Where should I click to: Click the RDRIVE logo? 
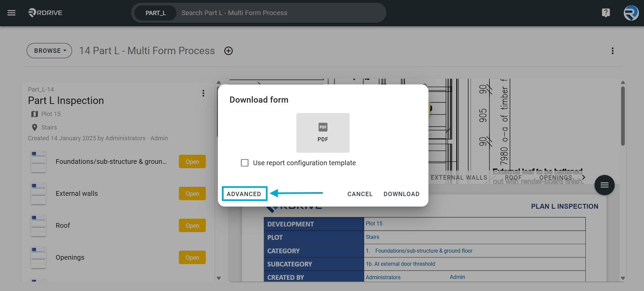point(45,13)
